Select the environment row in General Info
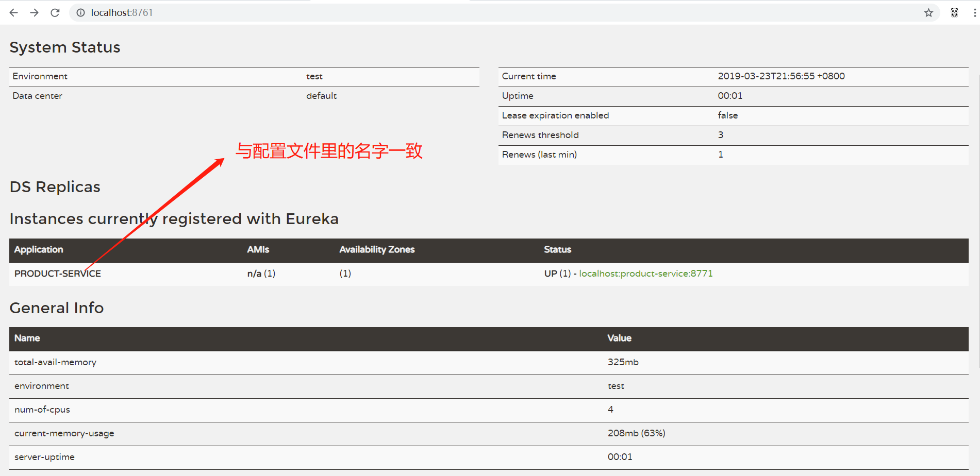 pos(489,386)
